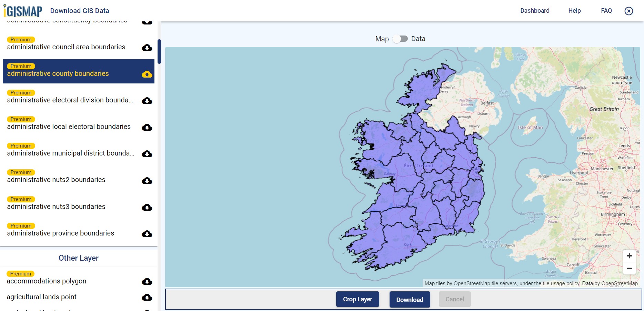Click the download icon for administrative county boundaries
The image size is (644, 311).
tap(147, 74)
